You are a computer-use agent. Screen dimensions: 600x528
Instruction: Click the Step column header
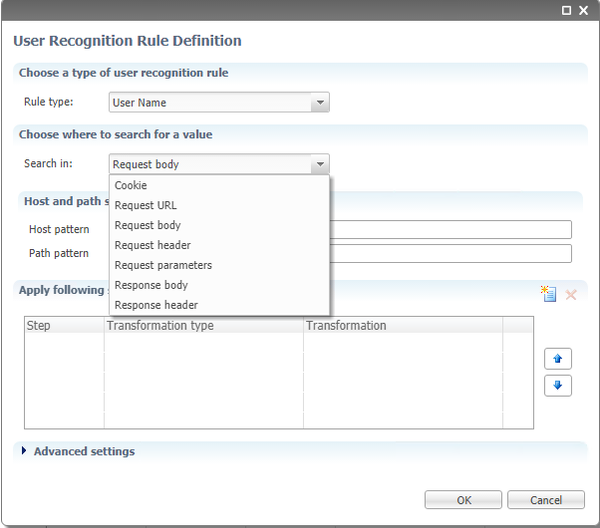[64, 325]
